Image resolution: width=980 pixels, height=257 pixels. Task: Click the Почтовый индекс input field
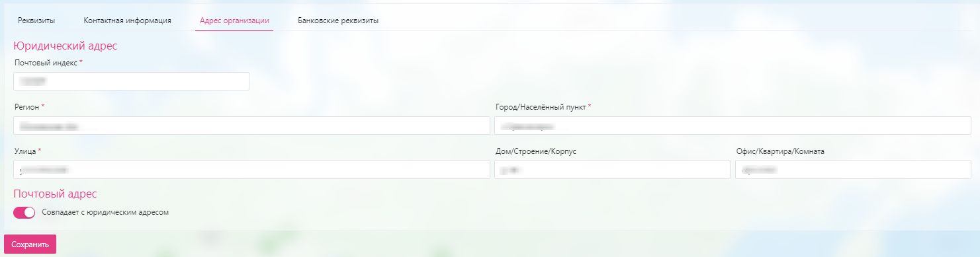[x=131, y=81]
